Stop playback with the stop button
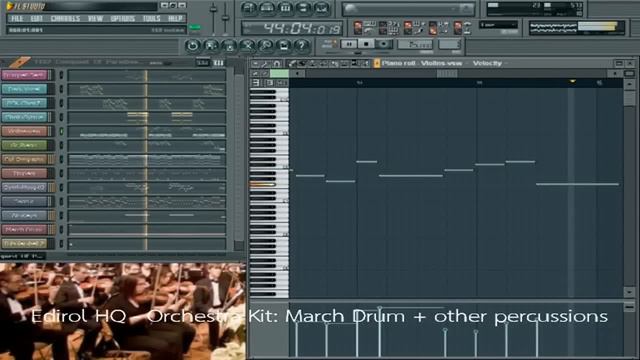Image resolution: width=640 pixels, height=360 pixels. pyautogui.click(x=366, y=44)
